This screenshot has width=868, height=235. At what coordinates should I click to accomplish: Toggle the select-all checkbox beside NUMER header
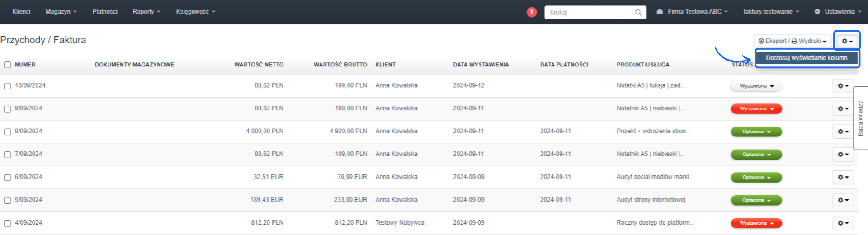[8, 65]
